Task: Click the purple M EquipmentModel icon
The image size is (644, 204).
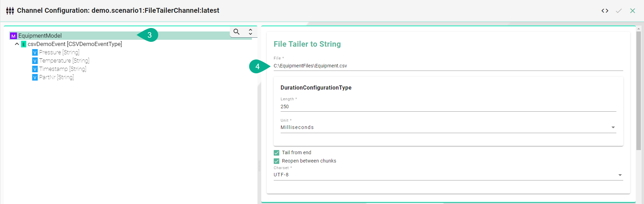Action: (13, 36)
